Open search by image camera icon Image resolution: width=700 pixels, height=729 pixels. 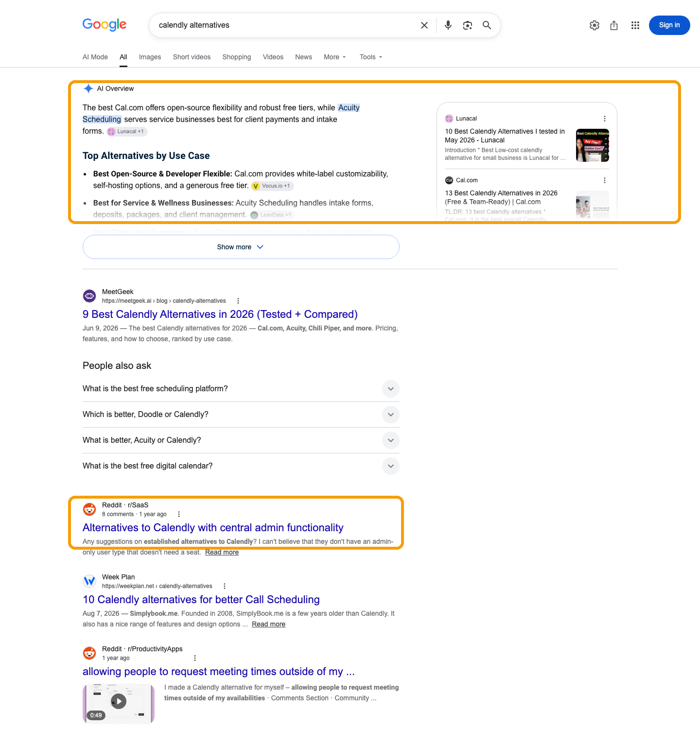pyautogui.click(x=468, y=25)
